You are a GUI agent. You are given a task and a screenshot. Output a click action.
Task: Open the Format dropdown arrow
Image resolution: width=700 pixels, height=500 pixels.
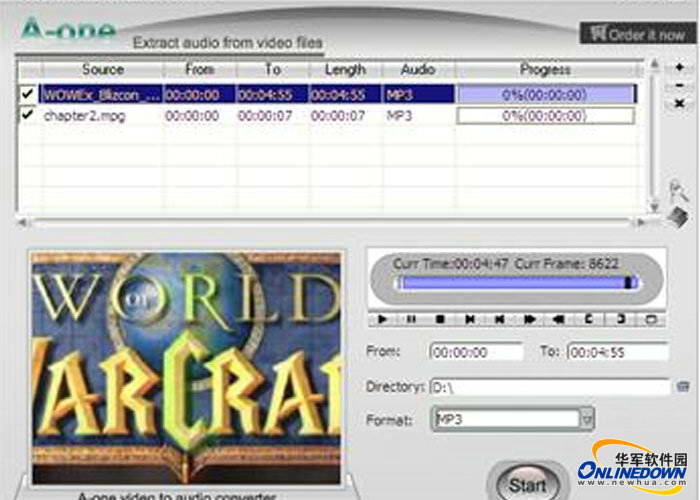[x=587, y=419]
